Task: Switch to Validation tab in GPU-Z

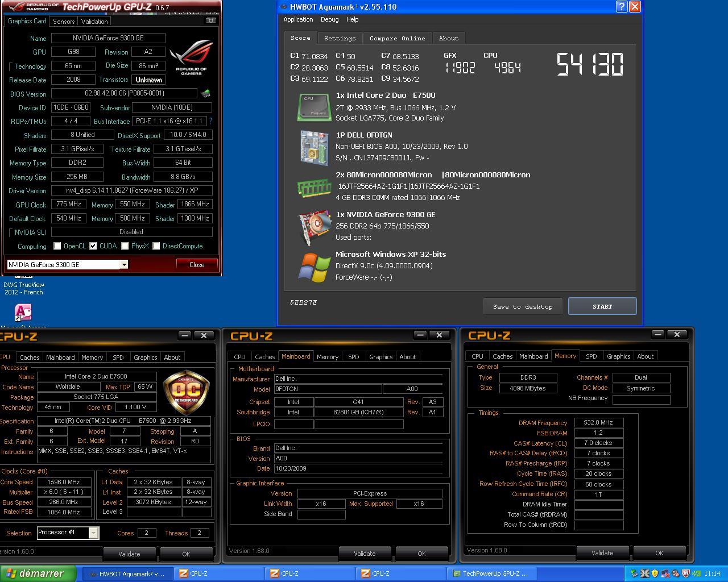Action: pyautogui.click(x=94, y=21)
